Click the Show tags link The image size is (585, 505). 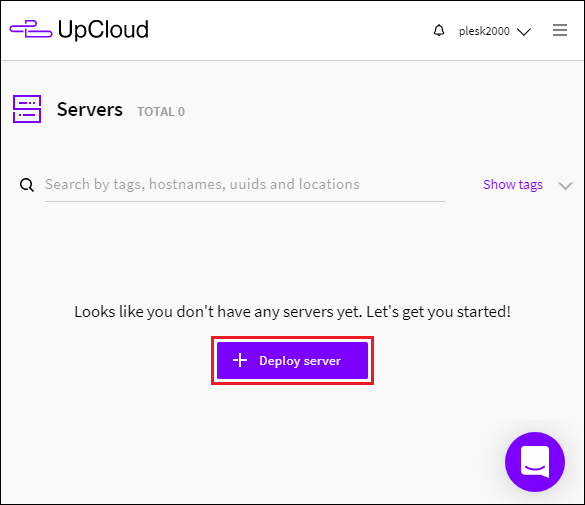click(x=513, y=185)
